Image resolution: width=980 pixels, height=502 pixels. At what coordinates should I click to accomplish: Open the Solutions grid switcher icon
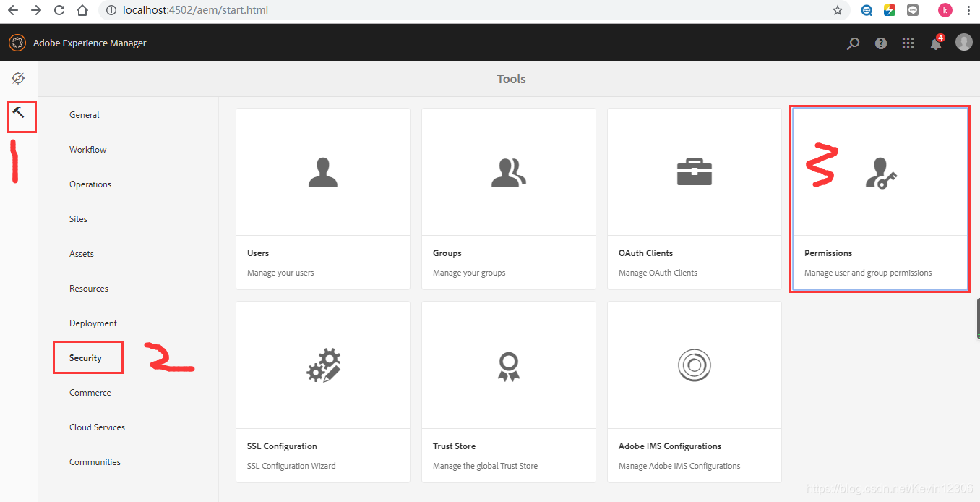coord(908,43)
